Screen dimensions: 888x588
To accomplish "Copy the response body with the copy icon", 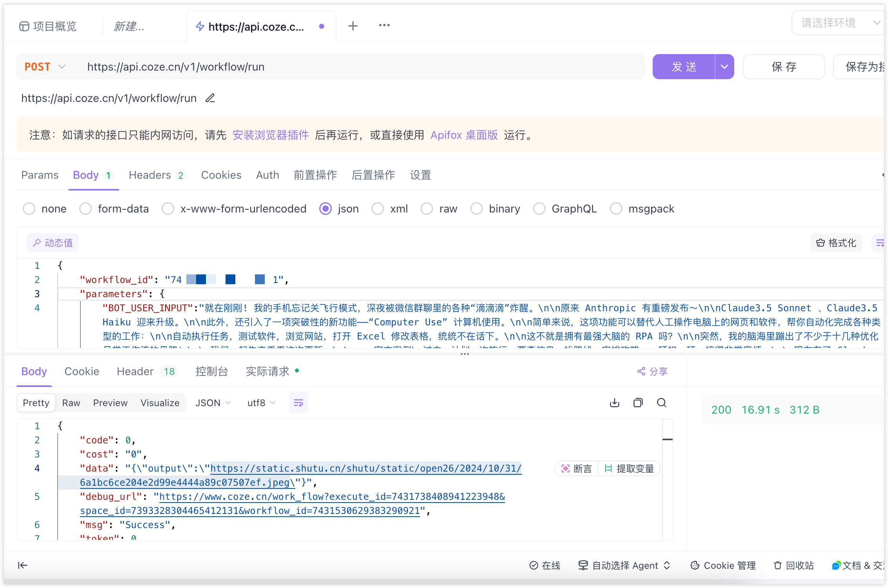I will coord(638,403).
